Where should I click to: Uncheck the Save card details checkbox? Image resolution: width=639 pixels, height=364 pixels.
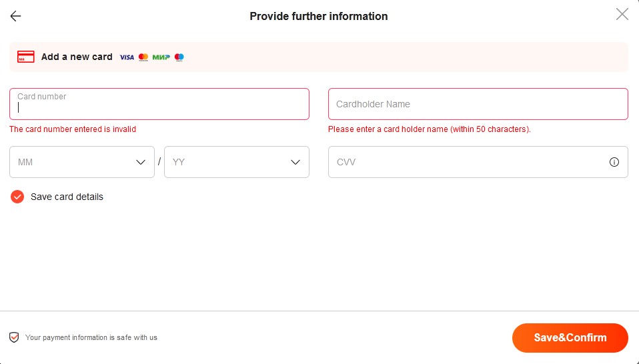17,197
